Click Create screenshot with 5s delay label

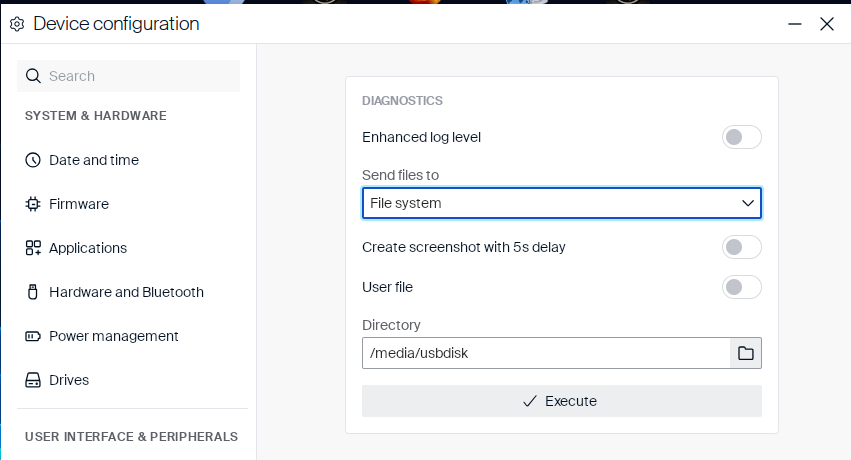point(463,247)
